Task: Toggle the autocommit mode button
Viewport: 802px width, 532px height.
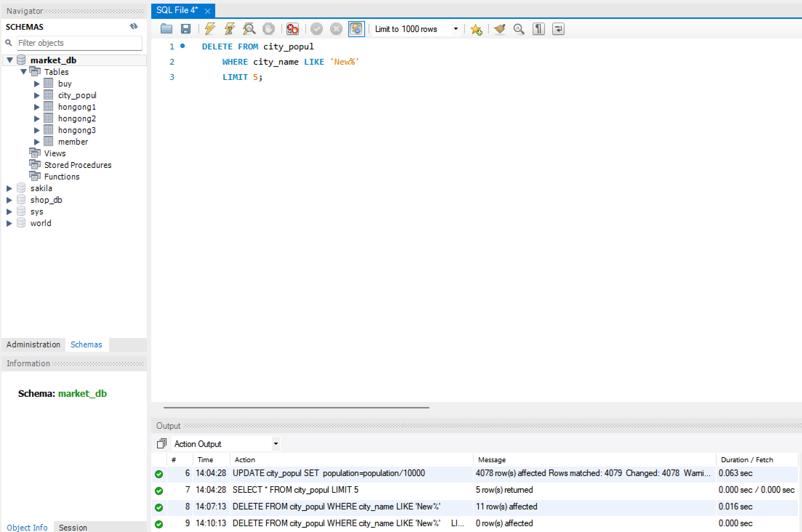Action: point(356,29)
